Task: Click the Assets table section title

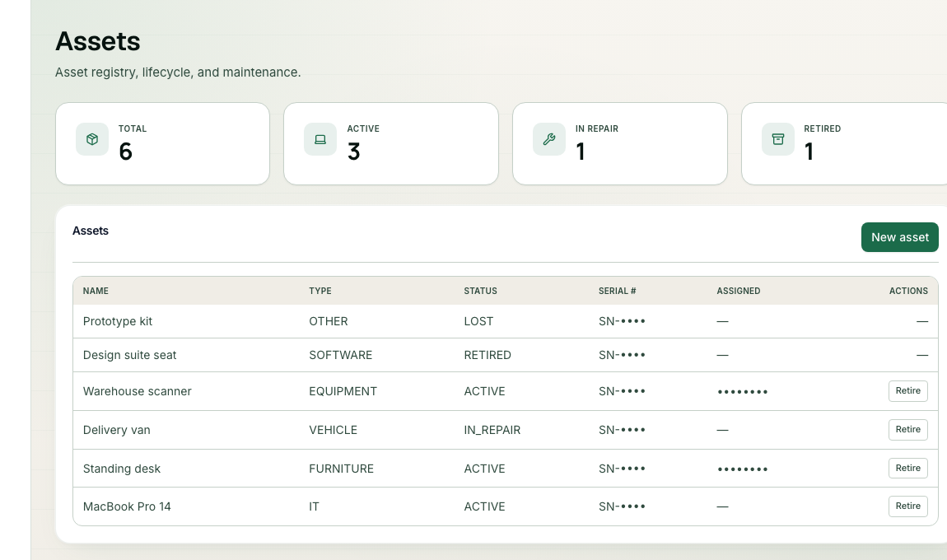Action: click(x=91, y=231)
